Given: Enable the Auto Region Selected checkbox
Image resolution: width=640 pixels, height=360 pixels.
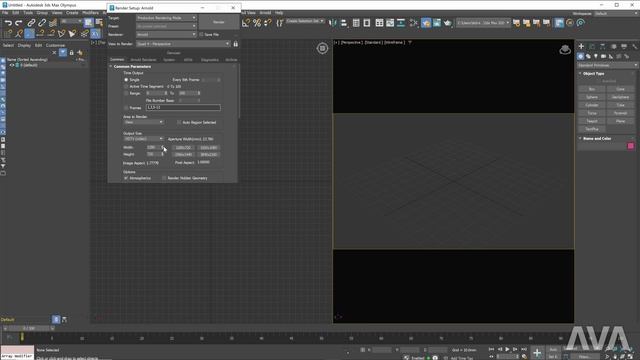Looking at the screenshot, I should coord(179,122).
